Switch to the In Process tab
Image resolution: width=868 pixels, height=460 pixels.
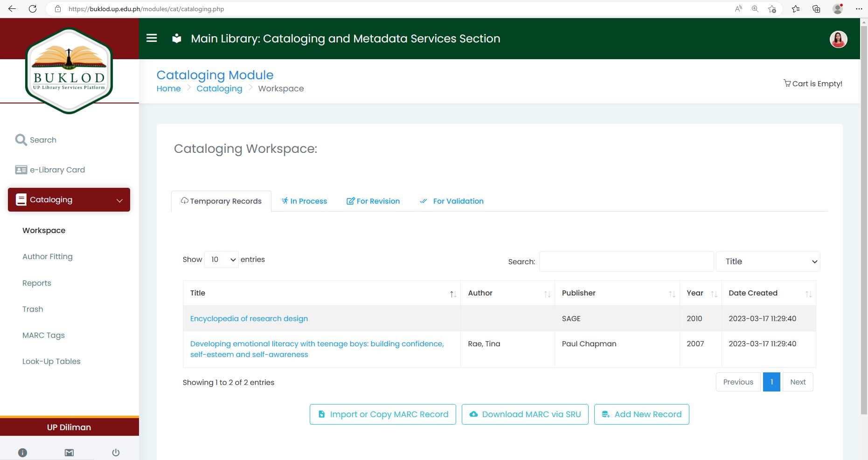(304, 201)
